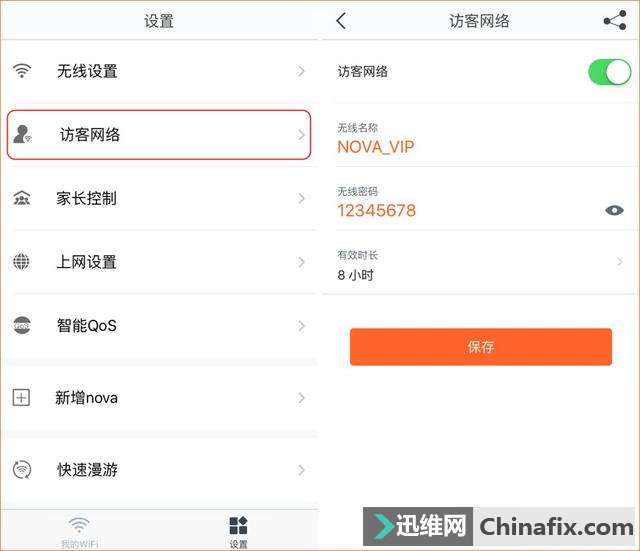Open the 无线设置 row chevron
This screenshot has width=640, height=551.
(x=301, y=71)
